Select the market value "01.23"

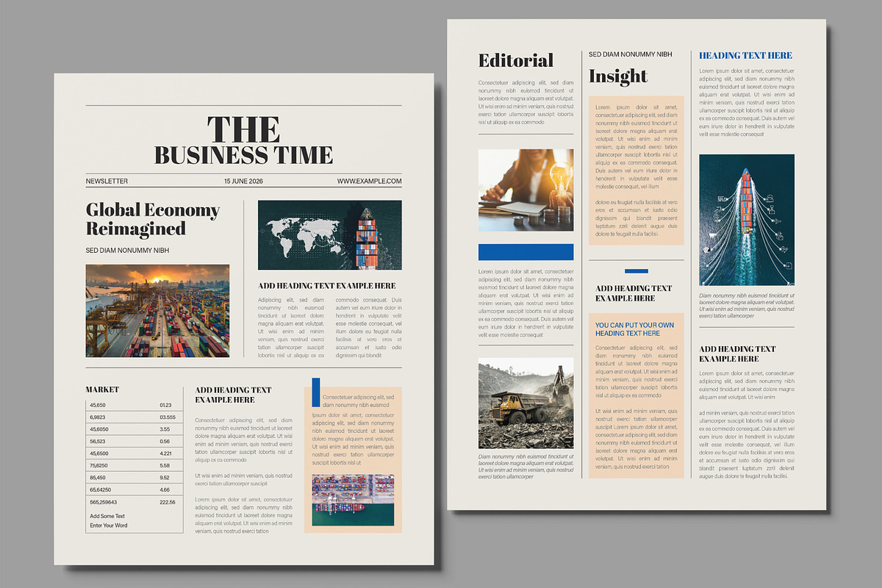[x=165, y=405]
